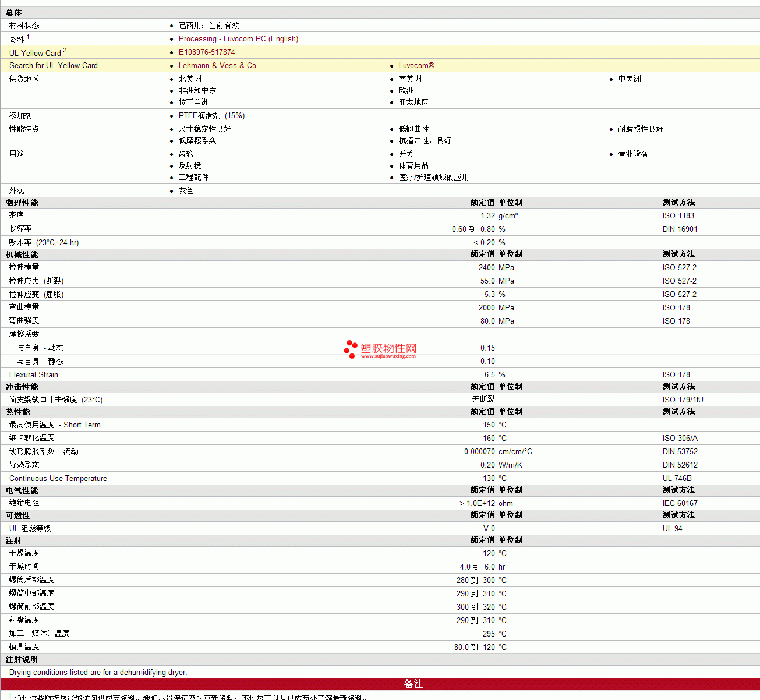Screen dimensions: 760x700
Task: Select the 营业设备 application entry
Action: point(634,154)
